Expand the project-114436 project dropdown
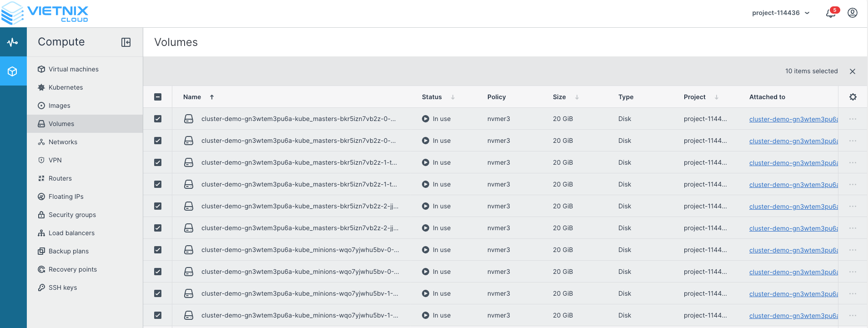868x328 pixels. coord(781,13)
